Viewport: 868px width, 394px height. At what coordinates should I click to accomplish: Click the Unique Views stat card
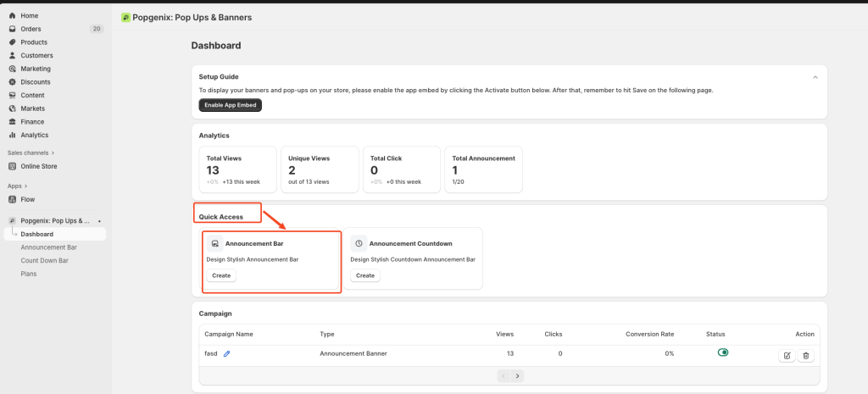click(320, 169)
